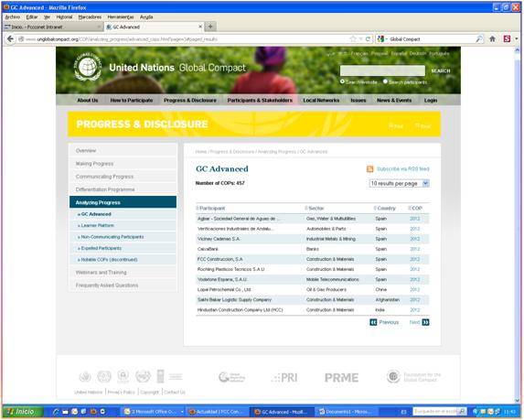Open the Archivo menu
Image resolution: width=524 pixels, height=420 pixels.
(13, 17)
